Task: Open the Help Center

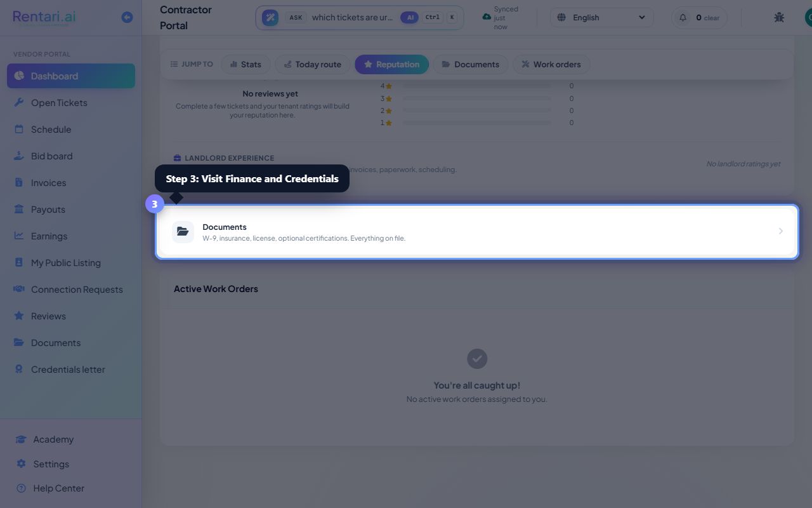Action: 71,488
